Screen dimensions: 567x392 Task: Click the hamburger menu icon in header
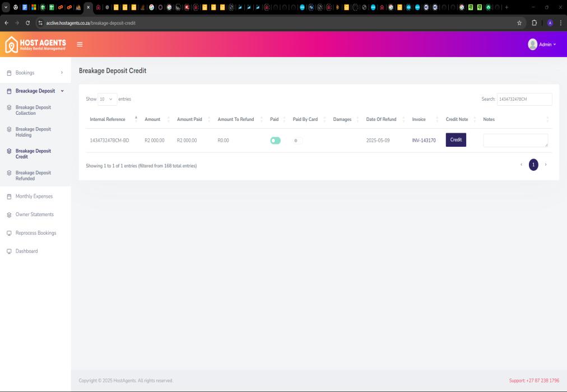click(80, 44)
